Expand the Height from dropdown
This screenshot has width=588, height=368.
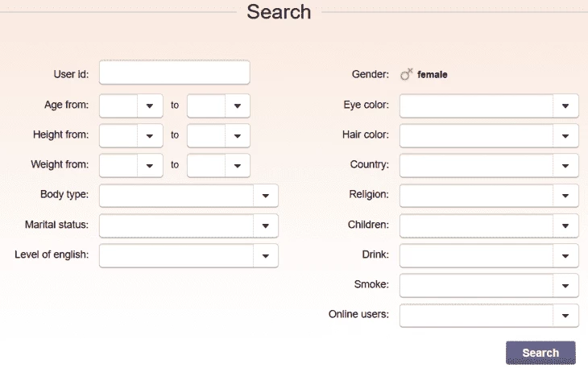tap(130, 135)
